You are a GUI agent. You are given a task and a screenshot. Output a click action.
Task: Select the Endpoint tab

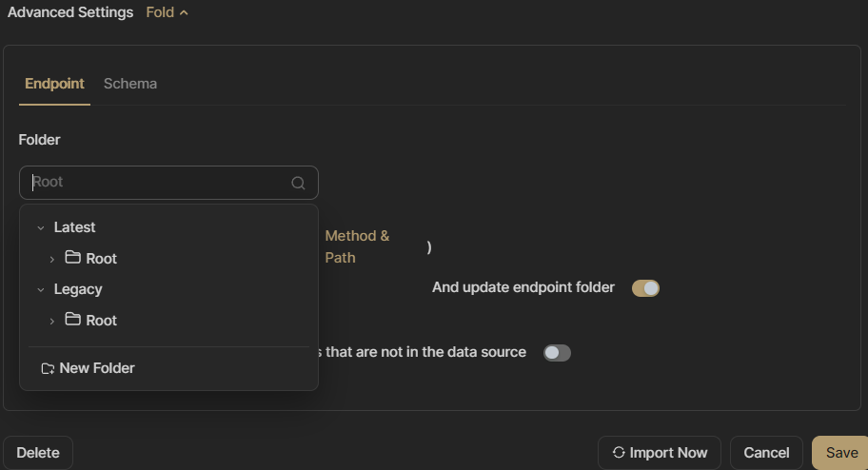point(54,84)
